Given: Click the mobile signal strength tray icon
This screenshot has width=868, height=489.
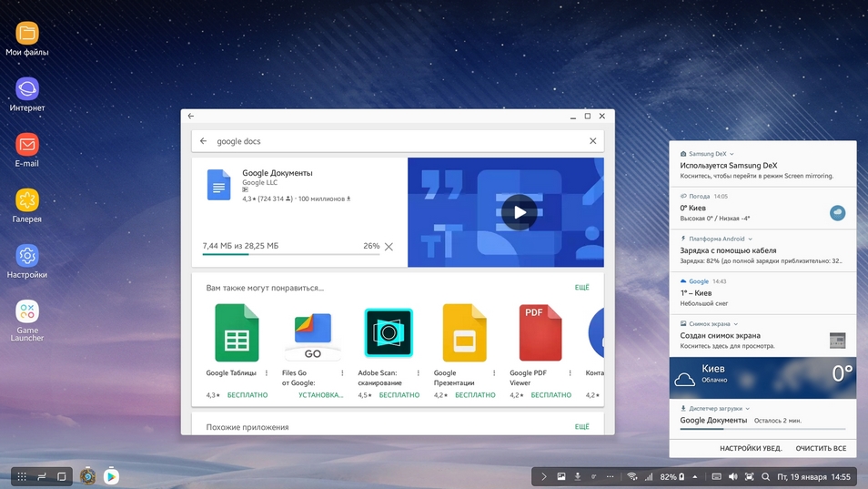Looking at the screenshot, I should click(648, 477).
